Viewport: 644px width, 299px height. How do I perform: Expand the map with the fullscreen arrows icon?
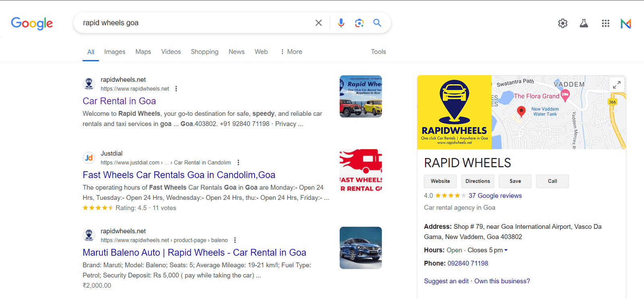tap(617, 85)
